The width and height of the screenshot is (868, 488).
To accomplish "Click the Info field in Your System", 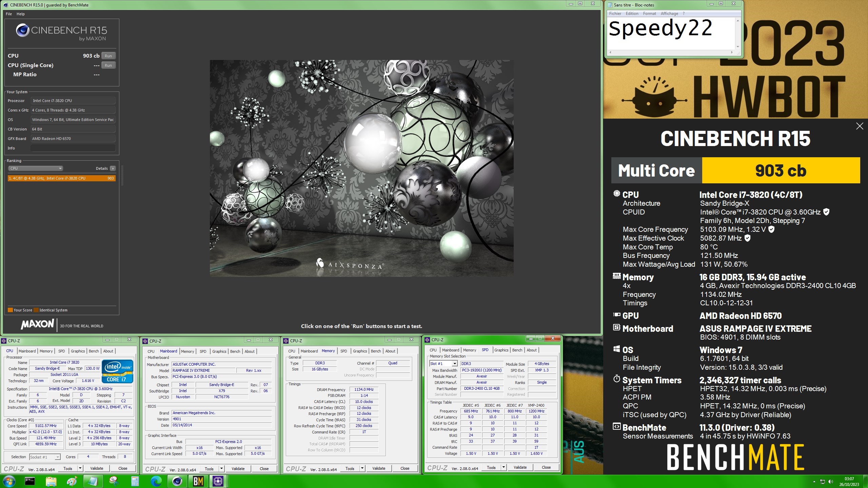I will click(x=73, y=148).
